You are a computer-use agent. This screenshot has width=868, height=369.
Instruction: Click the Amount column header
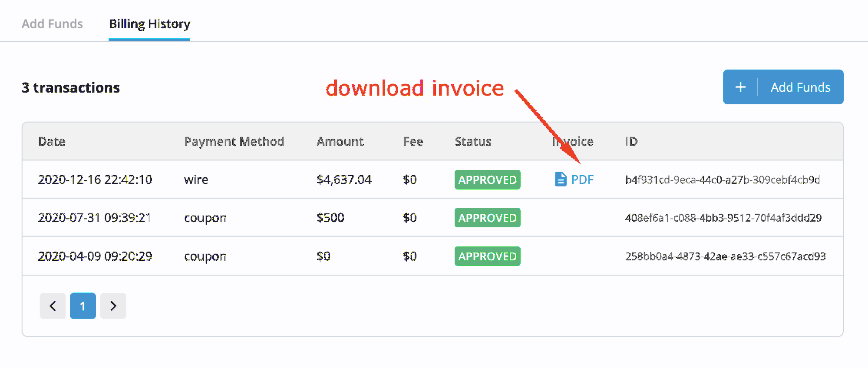[340, 142]
